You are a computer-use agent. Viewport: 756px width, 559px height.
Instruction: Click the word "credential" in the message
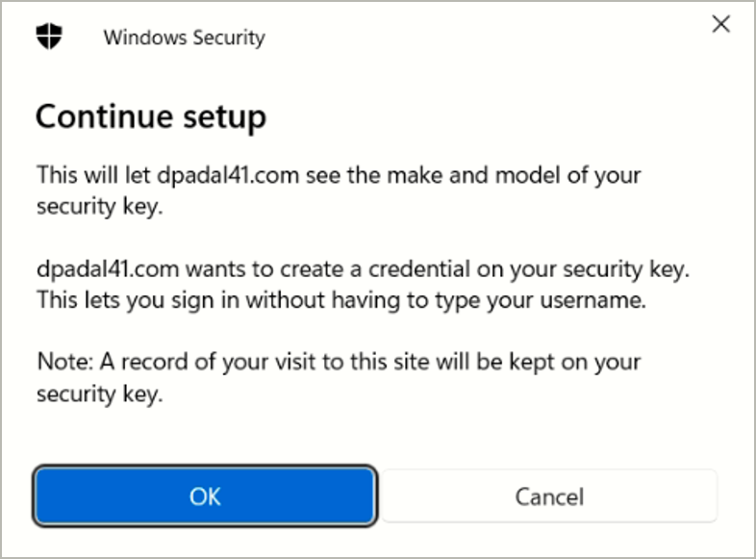(447, 268)
